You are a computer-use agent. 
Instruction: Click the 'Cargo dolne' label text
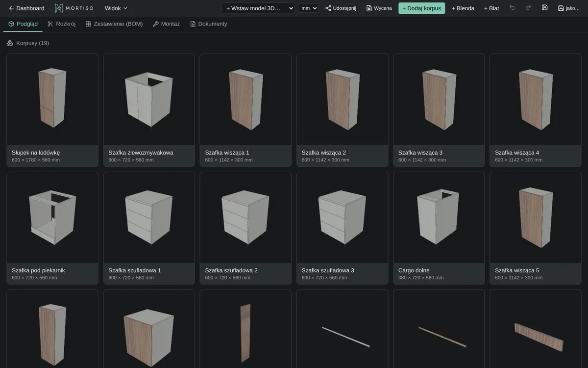[414, 270]
